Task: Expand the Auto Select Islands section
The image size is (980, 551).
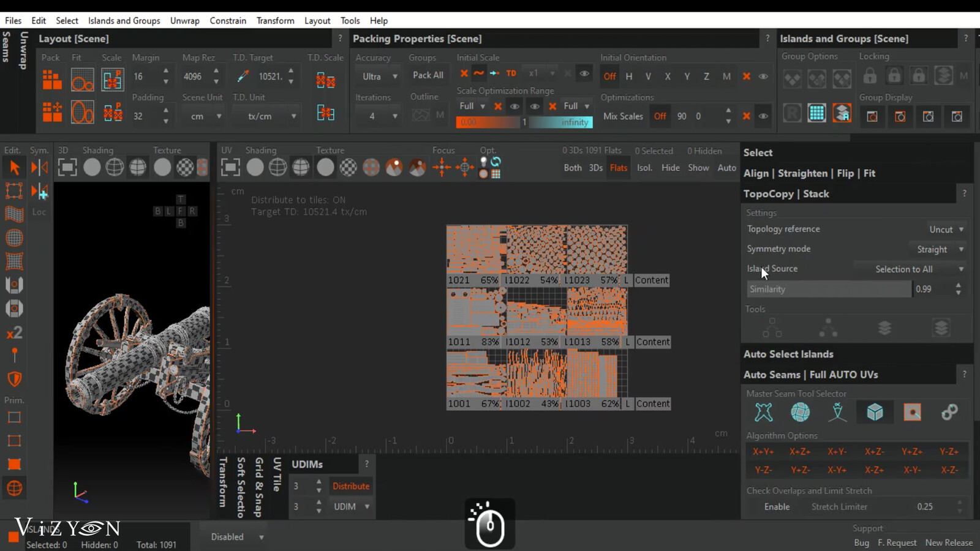Action: click(788, 354)
